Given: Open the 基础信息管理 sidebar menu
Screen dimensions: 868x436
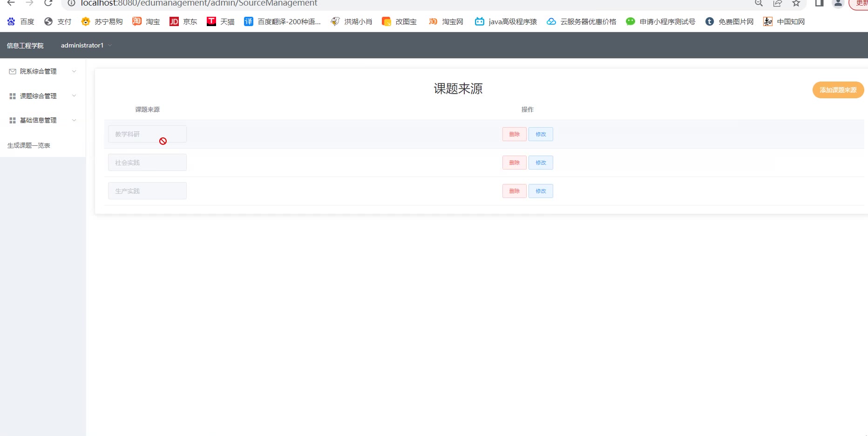Looking at the screenshot, I should [43, 120].
